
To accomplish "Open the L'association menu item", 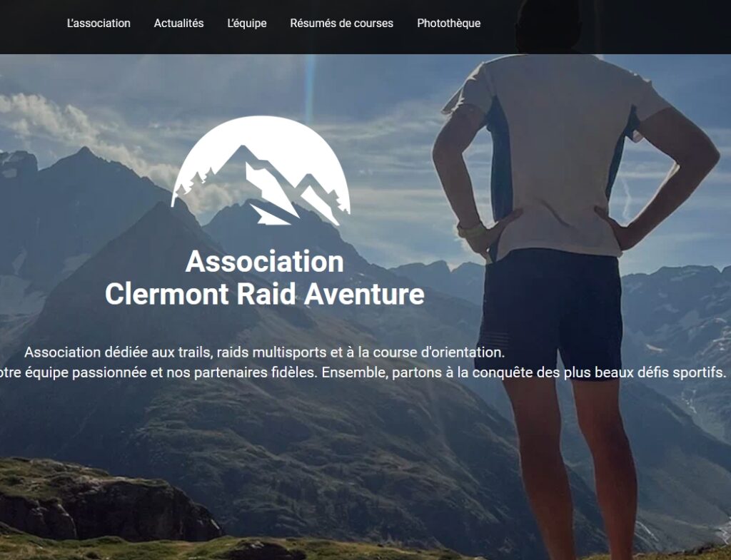I will [99, 24].
